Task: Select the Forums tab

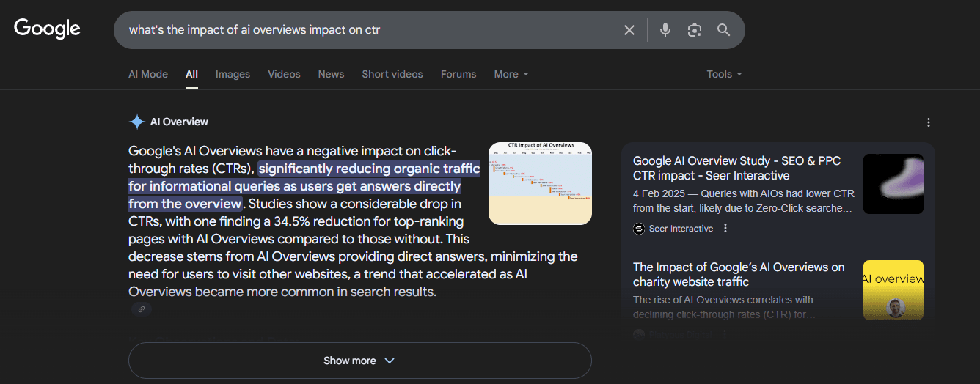Action: 458,74
